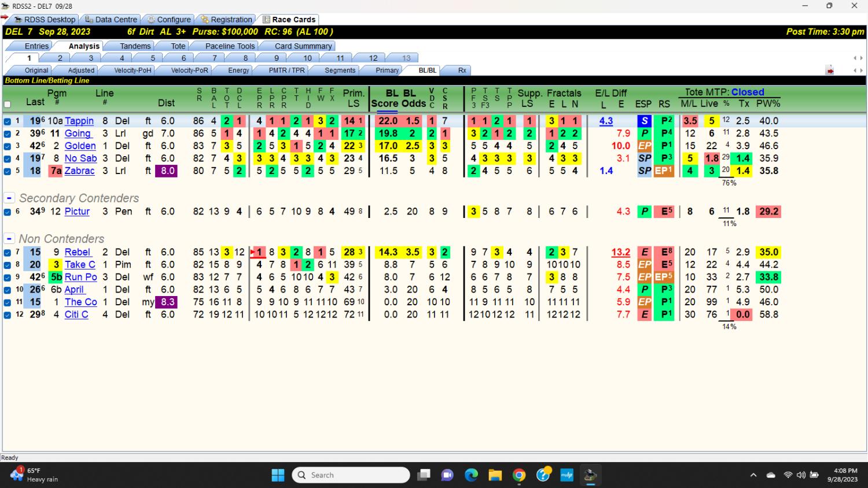This screenshot has width=868, height=488.
Task: Collapse the Non Contenders group
Action: pos(9,238)
